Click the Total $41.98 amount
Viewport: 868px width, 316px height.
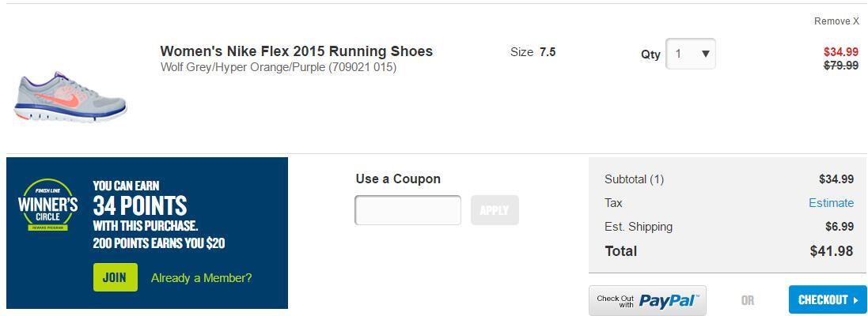(x=831, y=251)
